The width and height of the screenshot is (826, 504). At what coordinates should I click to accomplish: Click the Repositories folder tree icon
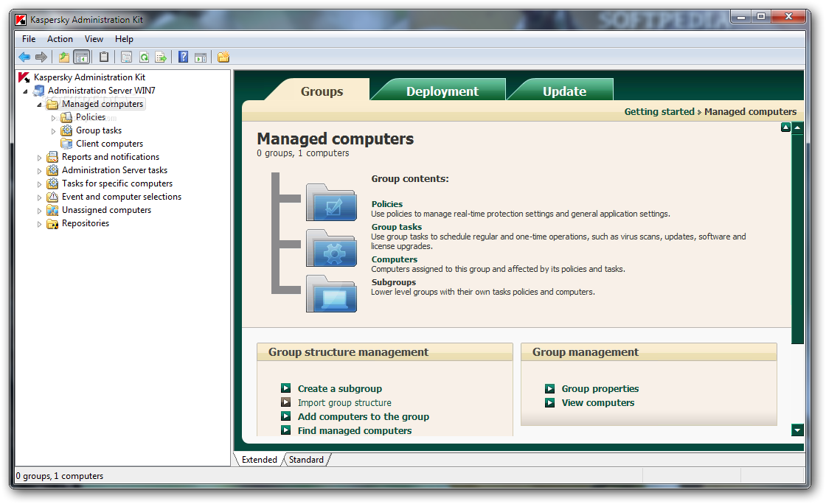52,223
